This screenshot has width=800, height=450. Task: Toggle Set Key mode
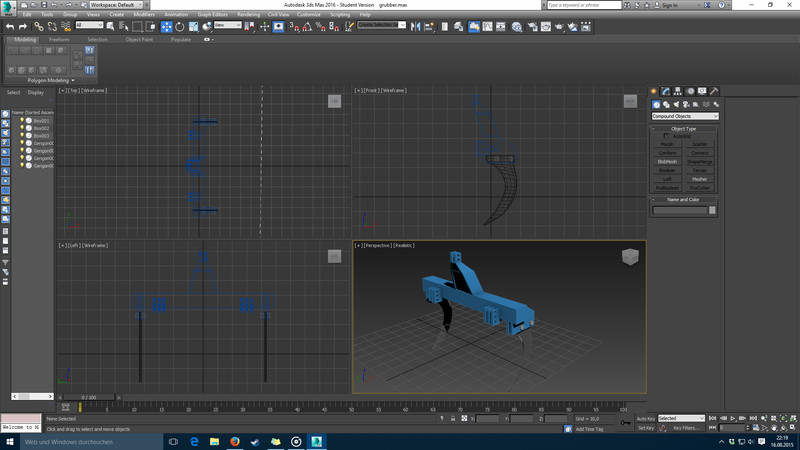(646, 428)
